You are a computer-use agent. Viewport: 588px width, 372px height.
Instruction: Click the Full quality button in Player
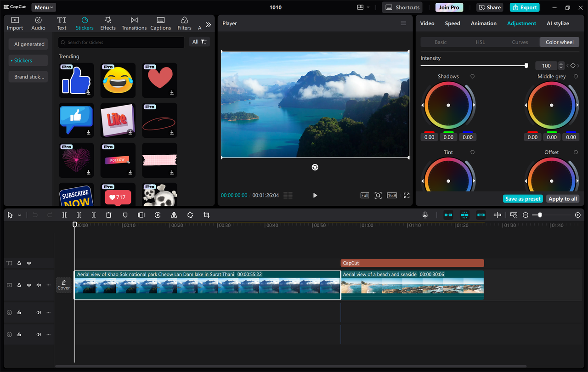click(365, 195)
